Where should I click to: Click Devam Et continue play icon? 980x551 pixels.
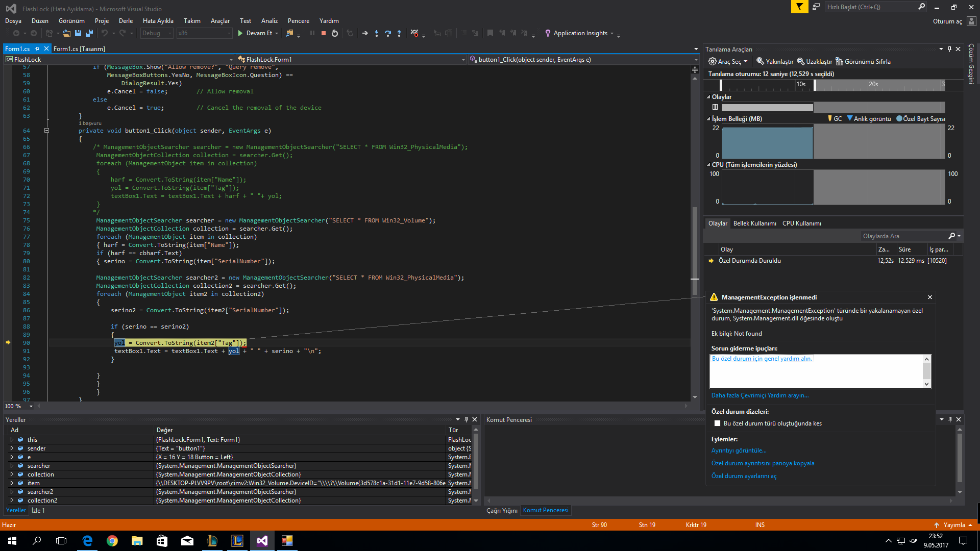pyautogui.click(x=240, y=33)
